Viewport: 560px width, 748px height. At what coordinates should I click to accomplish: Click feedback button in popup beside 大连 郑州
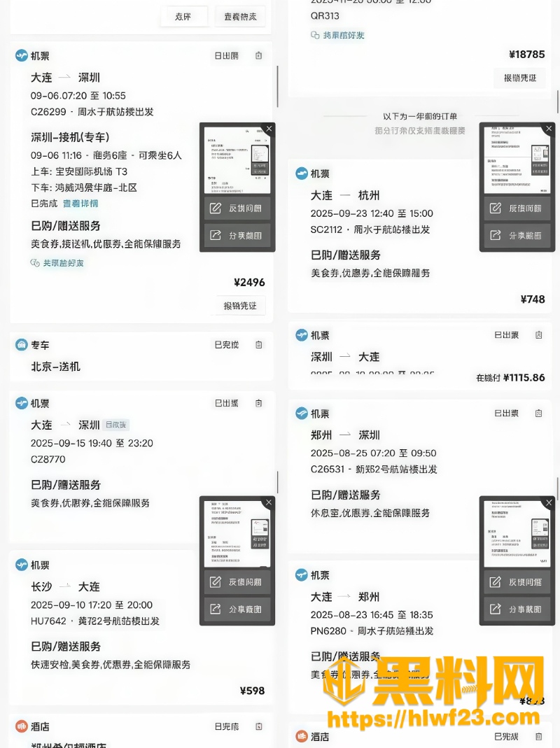click(x=517, y=582)
